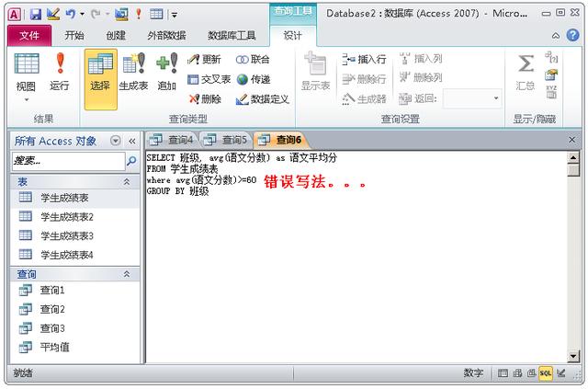
Task: Collapse navigation pane with double chevron
Action: tap(132, 142)
